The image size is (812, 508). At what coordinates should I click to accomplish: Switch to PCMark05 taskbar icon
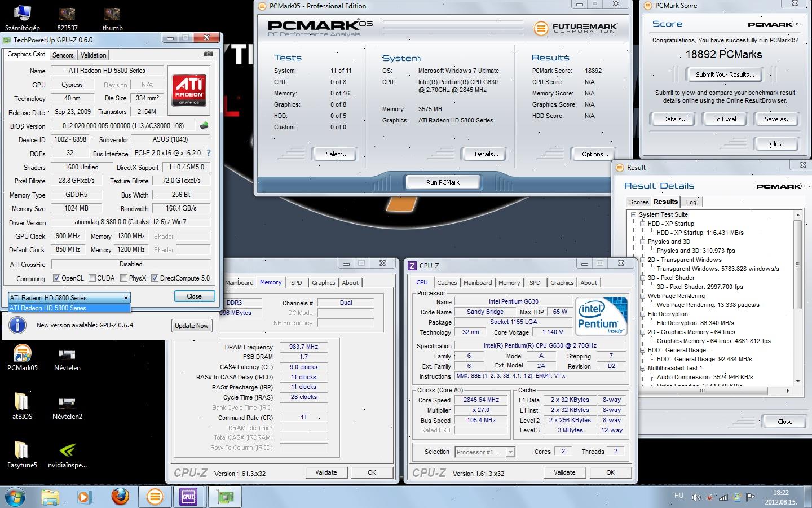tap(155, 497)
